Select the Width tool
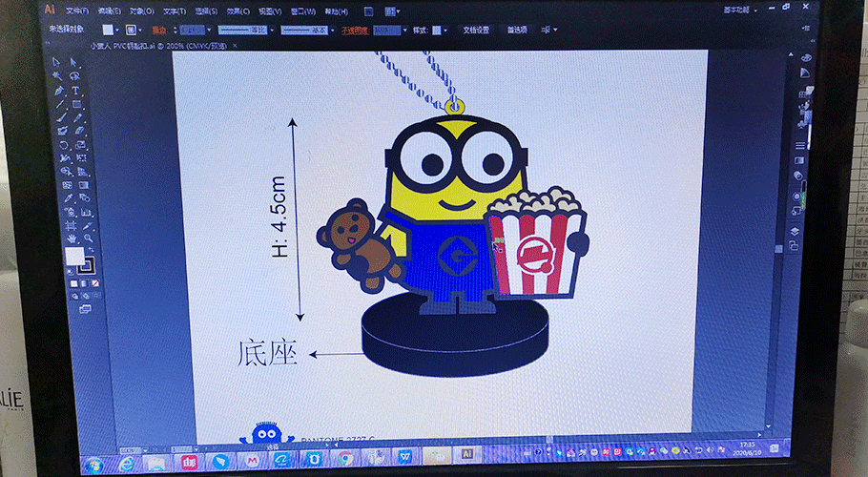Screen dimensions: 868x477 point(65,158)
